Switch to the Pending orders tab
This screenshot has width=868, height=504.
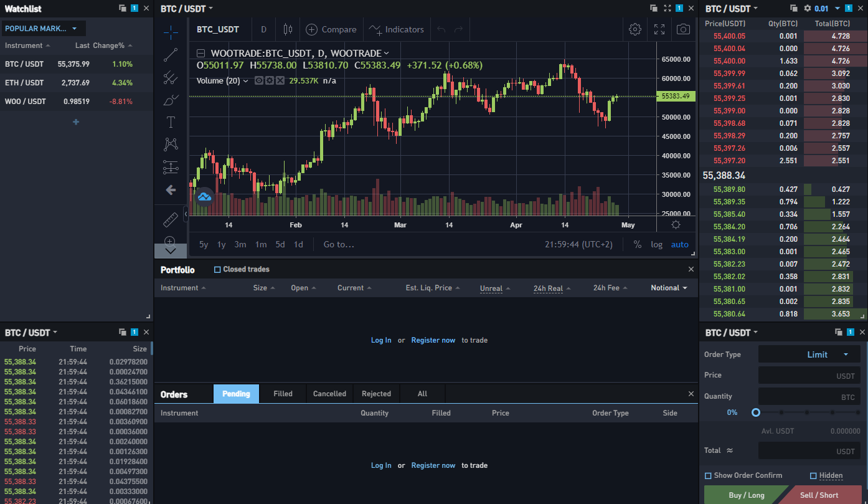pyautogui.click(x=236, y=394)
